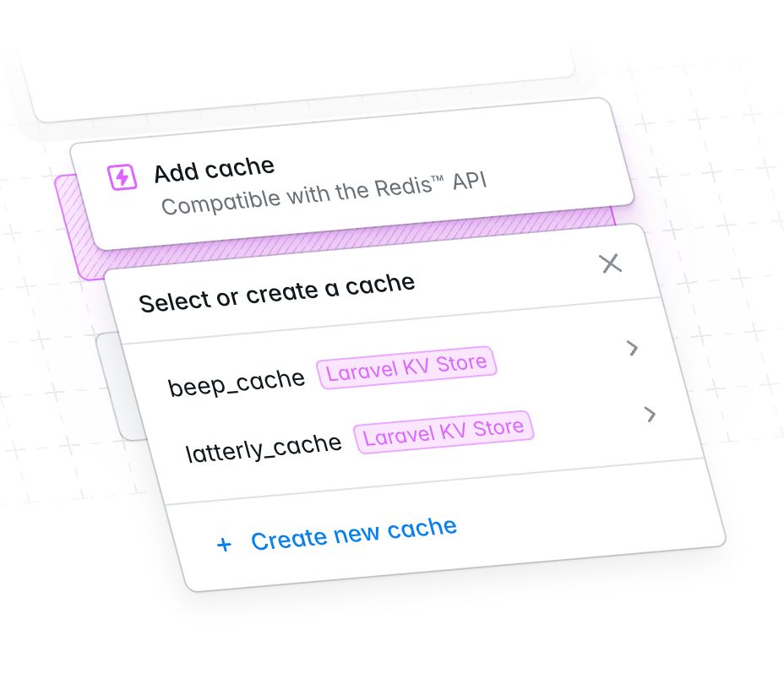
Task: Select the Add cache card title
Action: (214, 170)
